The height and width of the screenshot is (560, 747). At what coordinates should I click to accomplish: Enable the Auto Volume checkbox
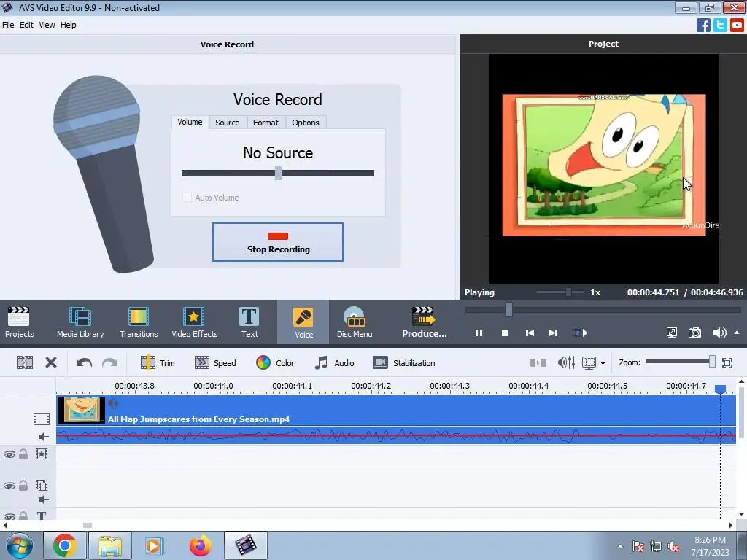click(x=187, y=197)
